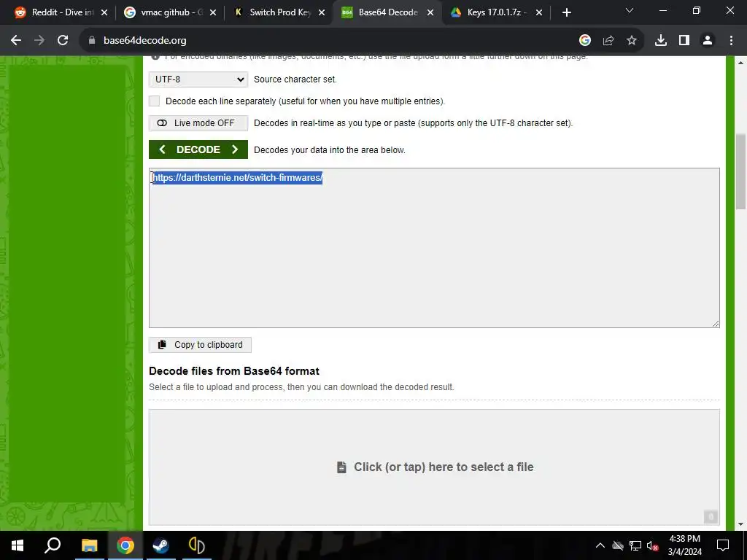Click the browser forward arrow

coord(39,41)
